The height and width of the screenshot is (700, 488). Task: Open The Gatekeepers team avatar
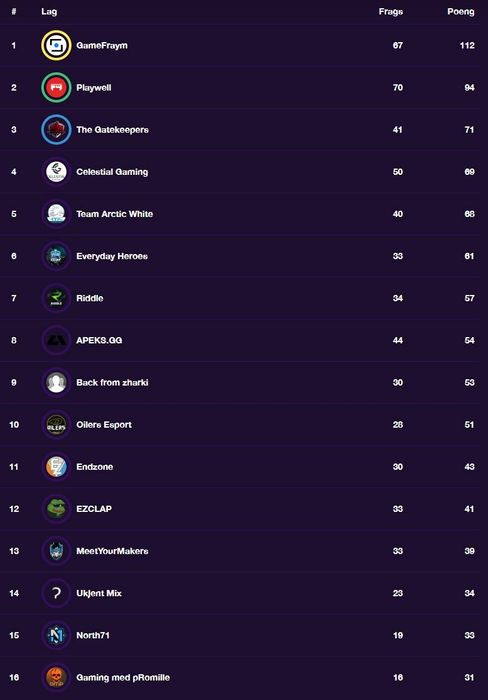(x=56, y=129)
